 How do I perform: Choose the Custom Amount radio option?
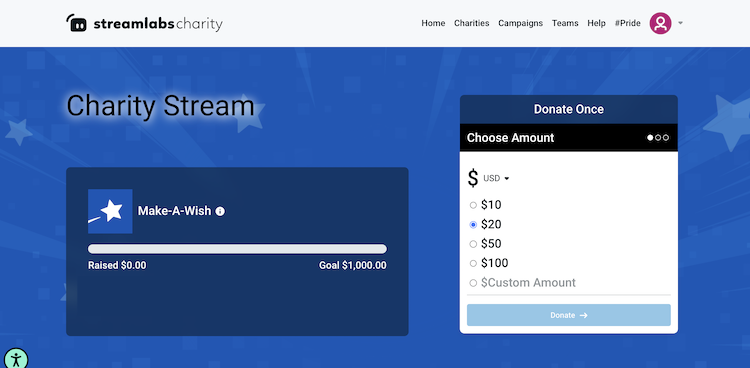[x=473, y=283]
